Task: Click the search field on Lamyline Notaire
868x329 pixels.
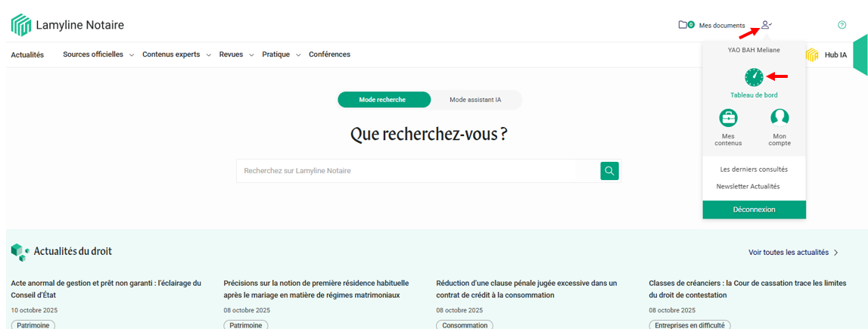Action: coord(418,171)
